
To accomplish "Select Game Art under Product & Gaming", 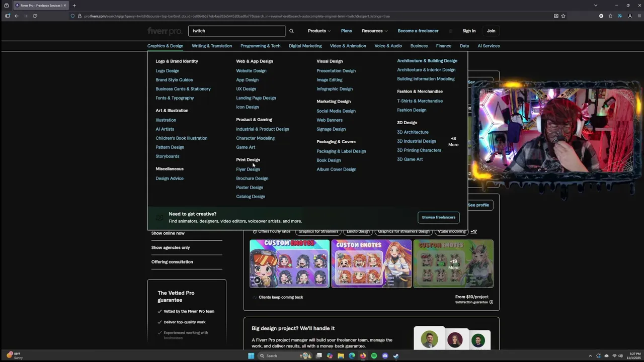I will [246, 147].
